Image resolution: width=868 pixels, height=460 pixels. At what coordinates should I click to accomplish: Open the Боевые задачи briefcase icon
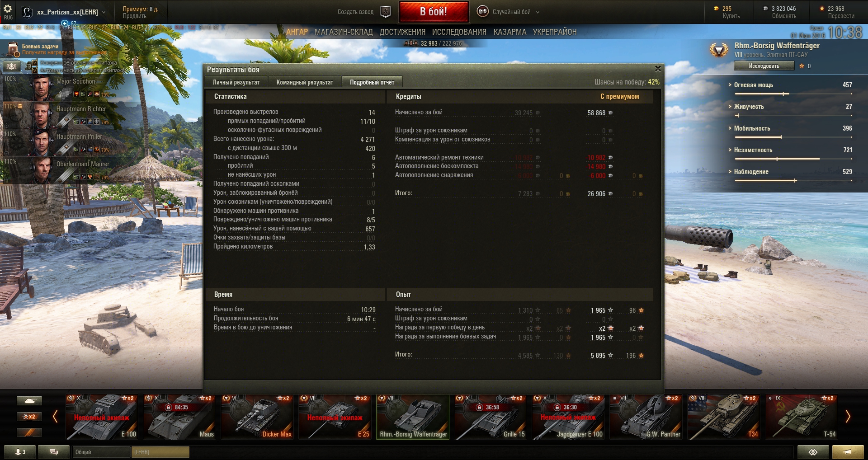[x=13, y=49]
